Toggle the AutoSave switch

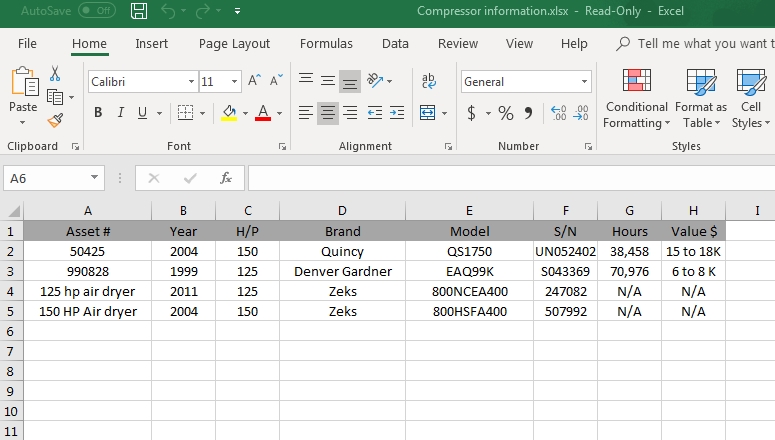(97, 10)
